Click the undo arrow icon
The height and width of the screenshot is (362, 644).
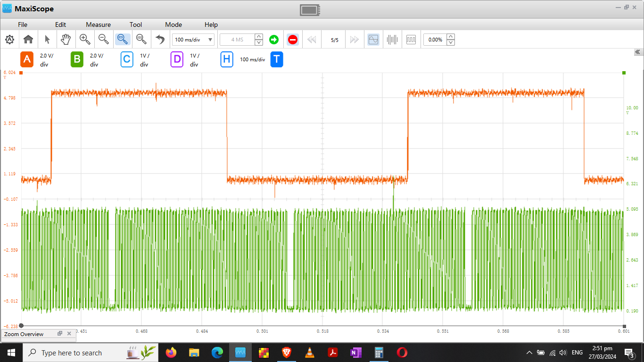point(160,40)
